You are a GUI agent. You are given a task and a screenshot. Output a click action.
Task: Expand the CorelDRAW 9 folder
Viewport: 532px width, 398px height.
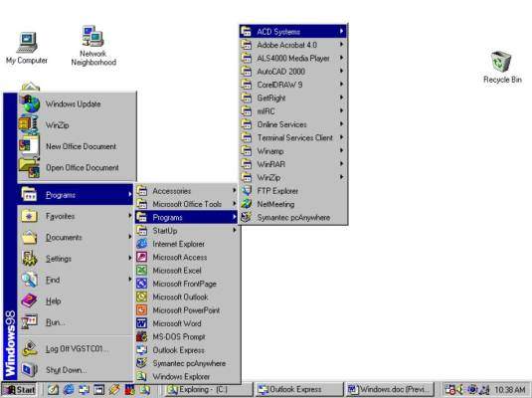click(293, 85)
